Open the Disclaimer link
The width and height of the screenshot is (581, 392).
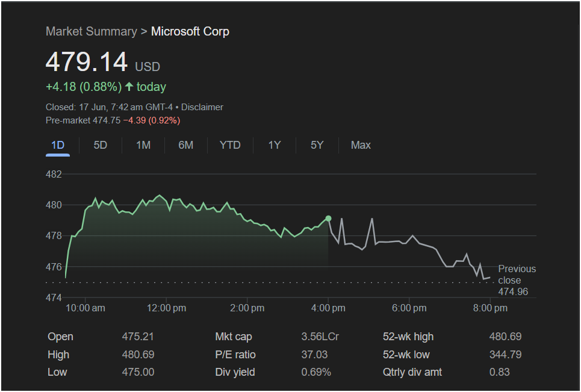point(202,107)
